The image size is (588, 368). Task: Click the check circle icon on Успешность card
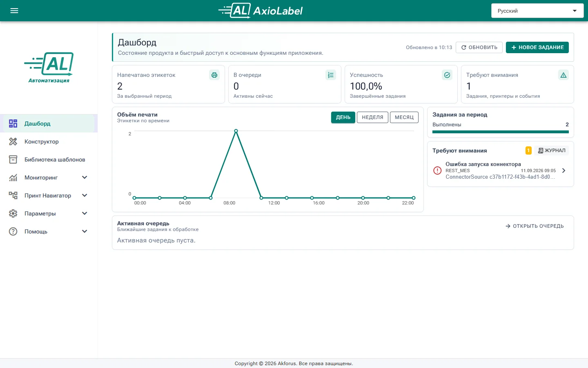(447, 75)
